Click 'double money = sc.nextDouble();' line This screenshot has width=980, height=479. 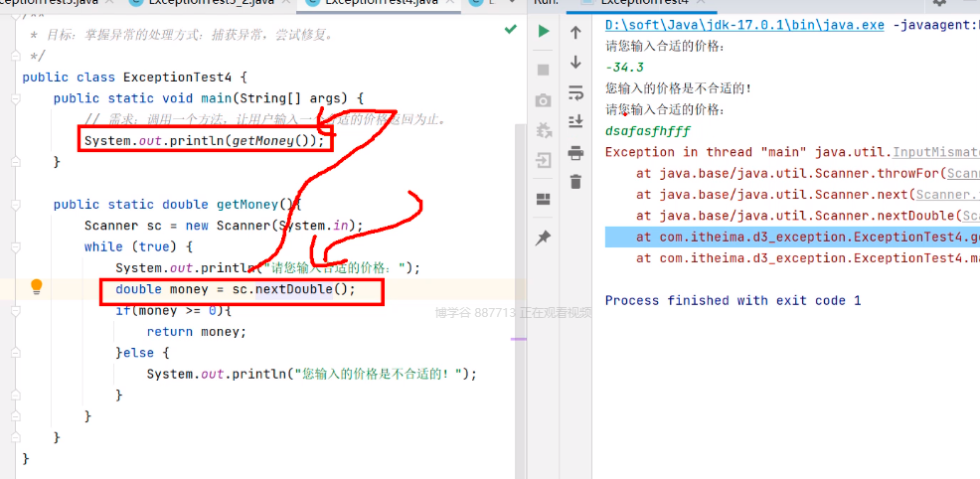(236, 290)
